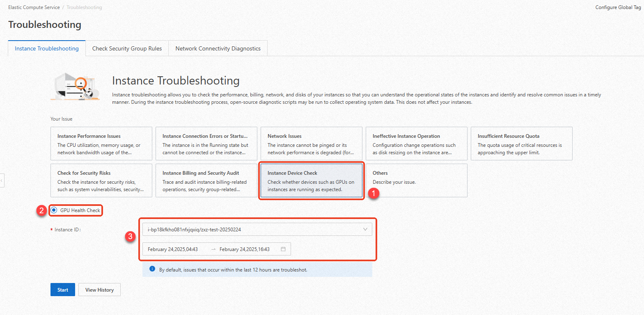Pick the Check for Security Risks card
The image size is (644, 315).
tap(101, 180)
